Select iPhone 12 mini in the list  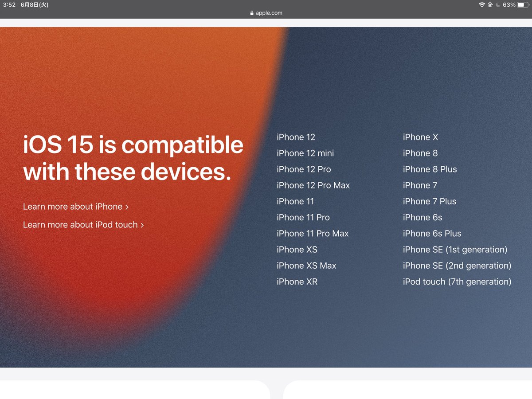305,153
